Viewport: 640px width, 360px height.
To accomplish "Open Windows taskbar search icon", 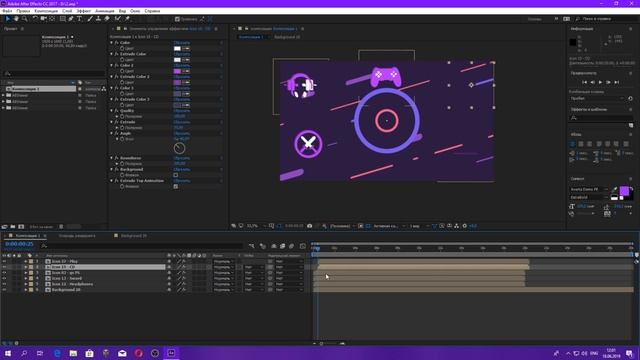I will pyautogui.click(x=24, y=353).
